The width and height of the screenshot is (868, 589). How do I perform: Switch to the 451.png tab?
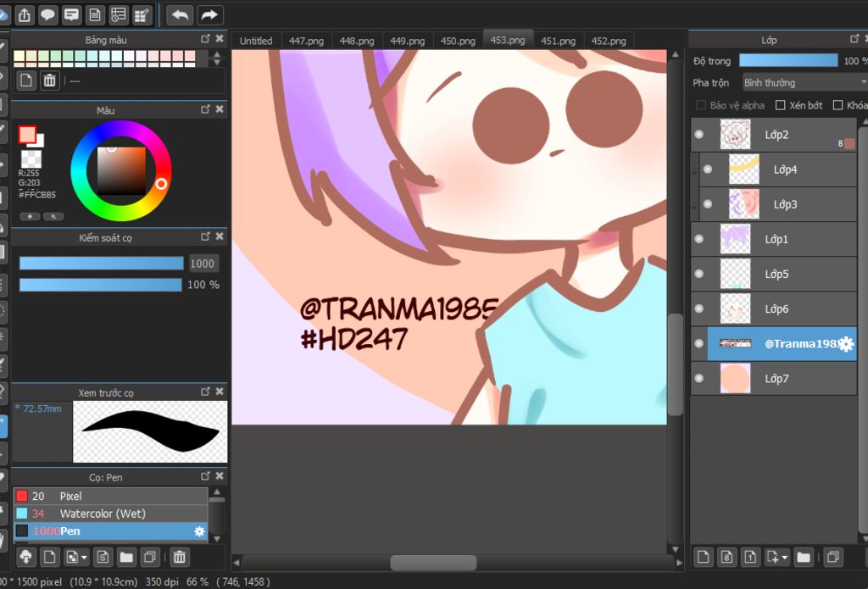click(x=558, y=41)
